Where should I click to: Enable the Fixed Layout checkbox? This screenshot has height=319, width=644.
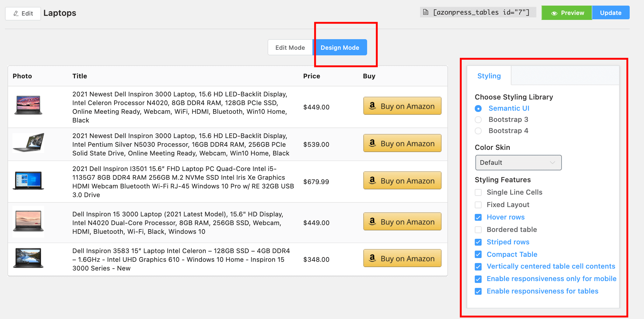pyautogui.click(x=478, y=205)
